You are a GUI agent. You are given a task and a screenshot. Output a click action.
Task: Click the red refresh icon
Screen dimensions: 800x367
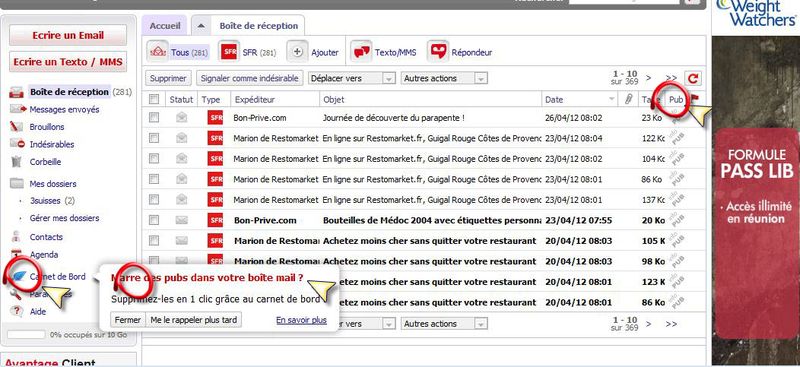tap(693, 78)
